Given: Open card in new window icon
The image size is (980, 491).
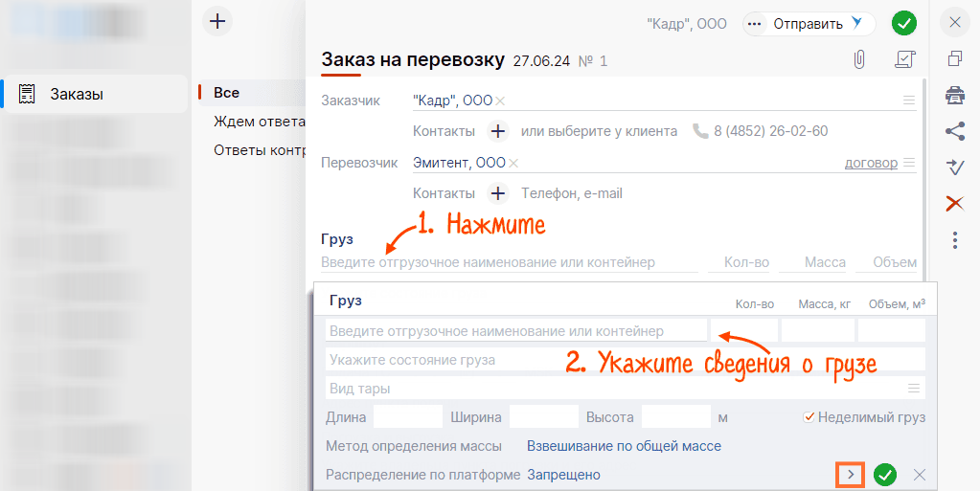Looking at the screenshot, I should [x=955, y=58].
